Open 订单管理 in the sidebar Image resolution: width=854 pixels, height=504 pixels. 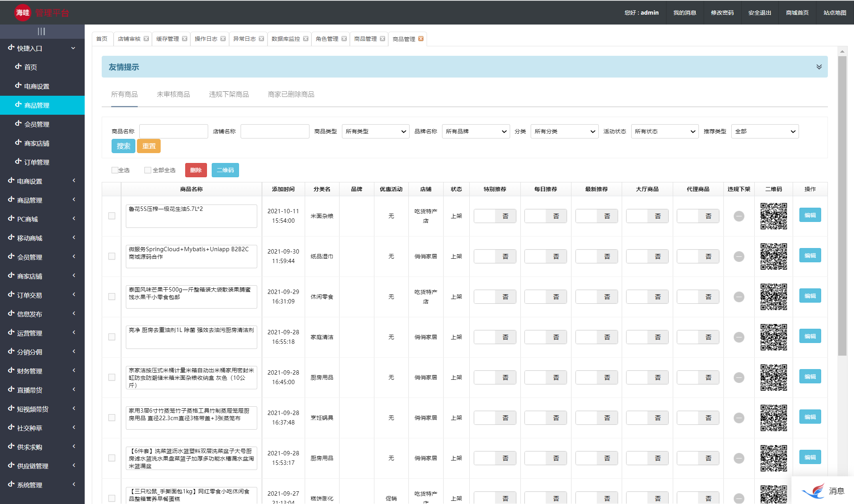coord(42,162)
